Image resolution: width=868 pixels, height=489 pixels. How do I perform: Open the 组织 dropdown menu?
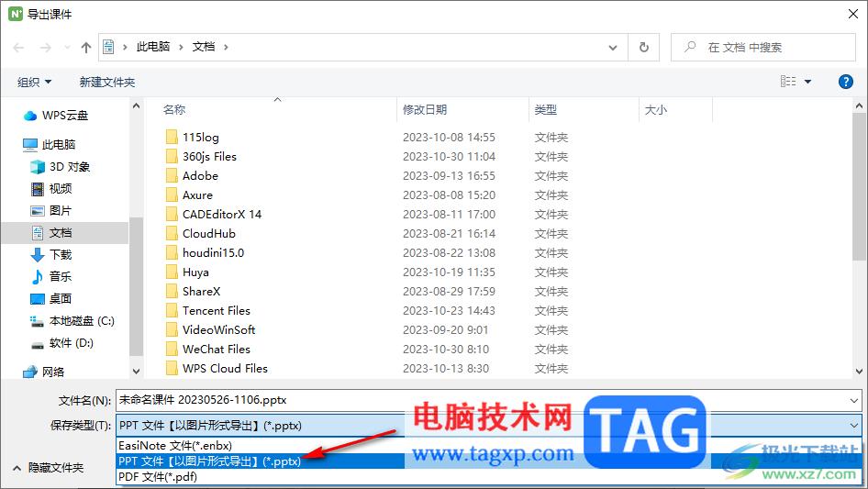coord(34,82)
